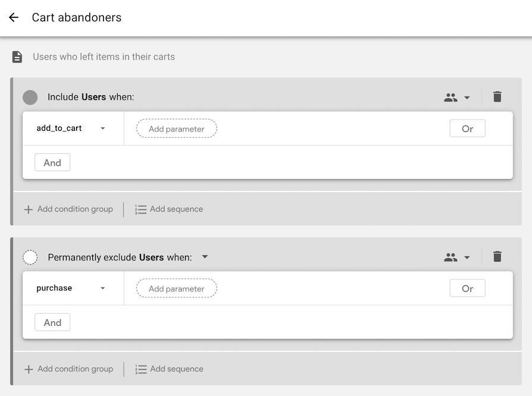Screen dimensions: 532x396
Task: Click Add parameter for purchase event
Action: click(177, 288)
